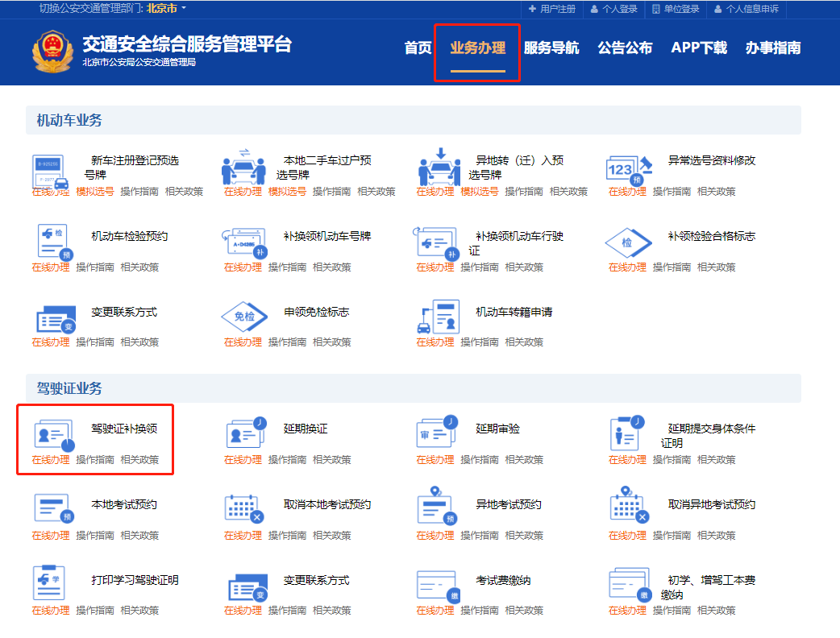Screen dimensions: 840x638
Task: Go to 公告公布 in the navigation bar
Action: point(626,48)
